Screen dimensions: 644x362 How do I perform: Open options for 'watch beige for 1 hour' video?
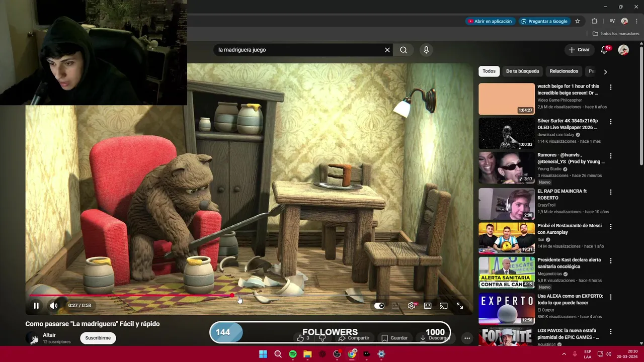coord(611,87)
